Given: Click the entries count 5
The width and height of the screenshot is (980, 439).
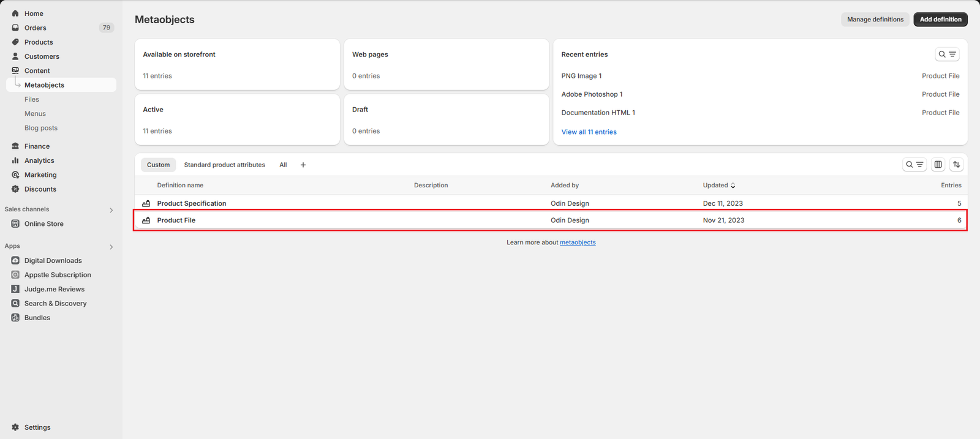Looking at the screenshot, I should pyautogui.click(x=959, y=203).
